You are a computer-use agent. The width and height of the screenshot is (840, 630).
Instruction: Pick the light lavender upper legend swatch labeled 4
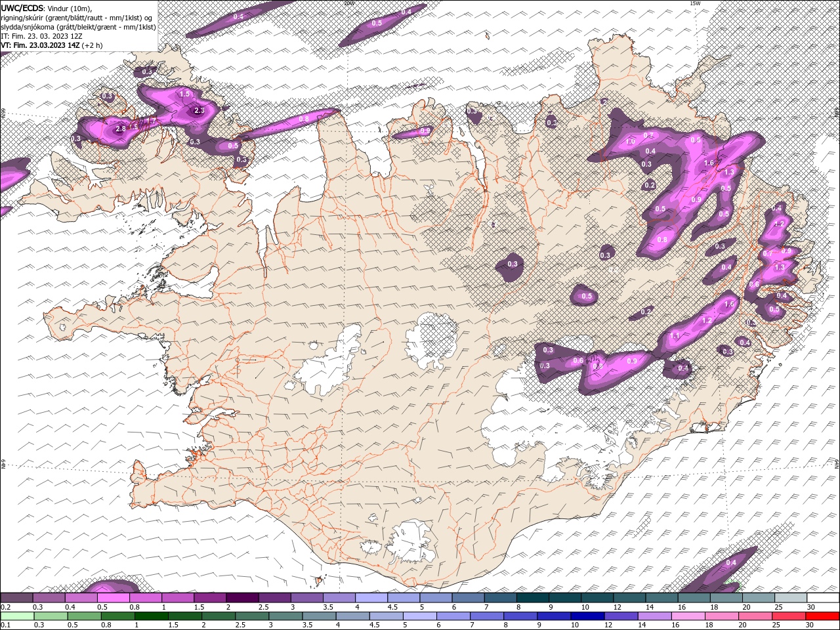371,598
